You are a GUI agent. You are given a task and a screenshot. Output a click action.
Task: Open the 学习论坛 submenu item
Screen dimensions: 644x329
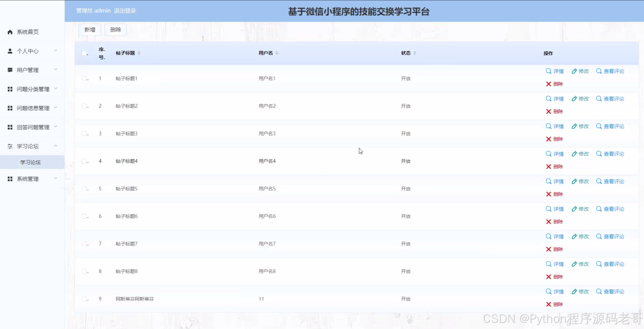click(30, 162)
